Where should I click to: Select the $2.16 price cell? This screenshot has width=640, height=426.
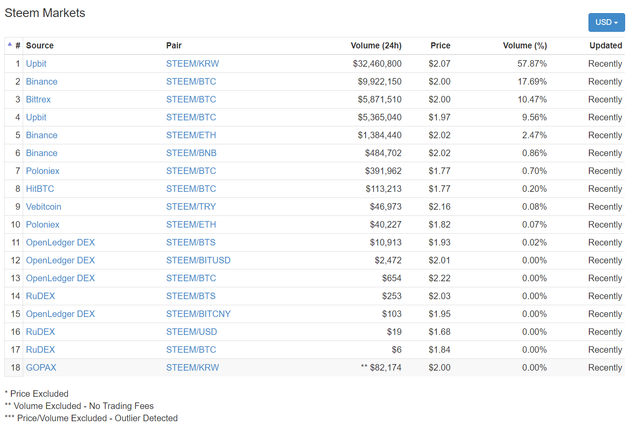click(x=440, y=207)
